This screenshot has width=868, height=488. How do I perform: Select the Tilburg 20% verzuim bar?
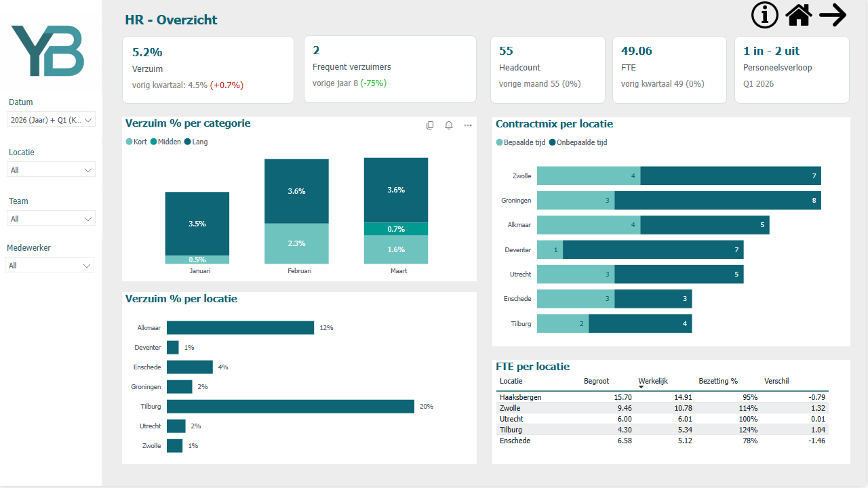click(290, 406)
